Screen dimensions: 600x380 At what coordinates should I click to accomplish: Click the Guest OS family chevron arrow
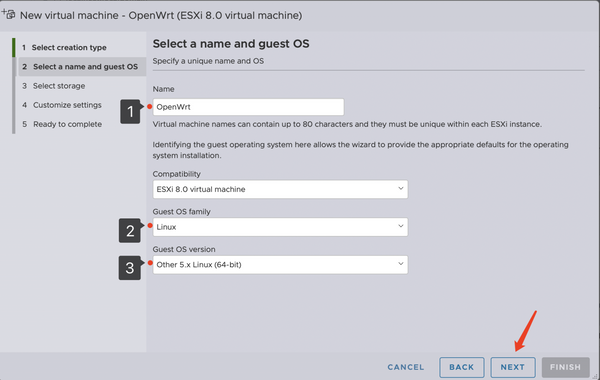tap(401, 226)
